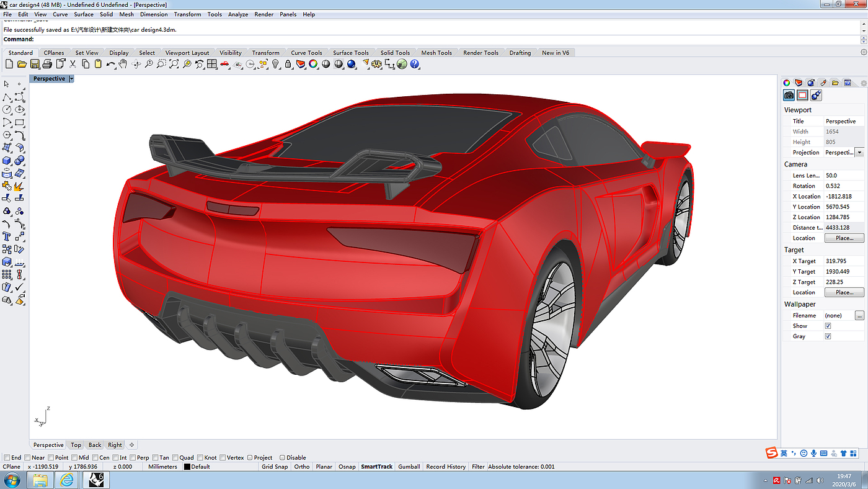This screenshot has width=868, height=489.
Task: Click the Save file icon in Standard toolbar
Action: coord(35,64)
